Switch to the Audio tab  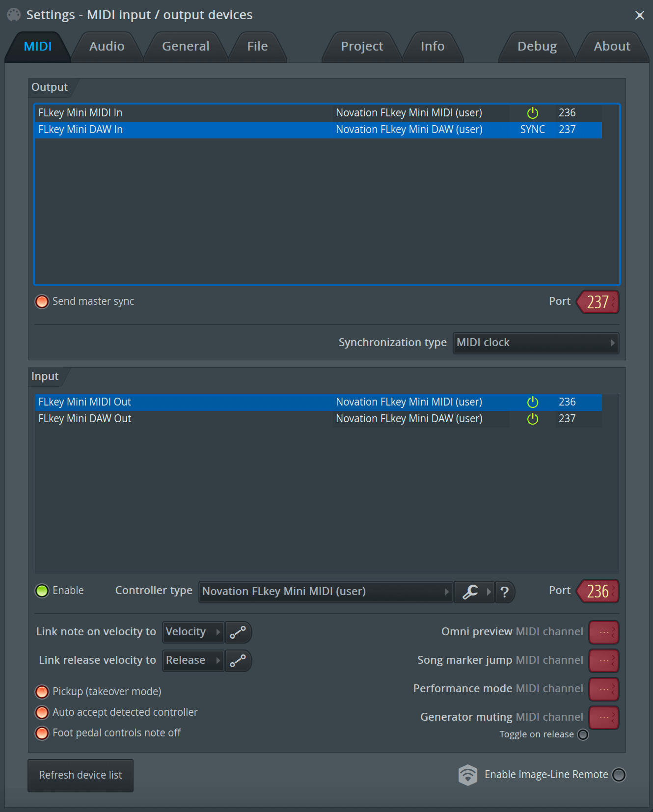click(107, 47)
